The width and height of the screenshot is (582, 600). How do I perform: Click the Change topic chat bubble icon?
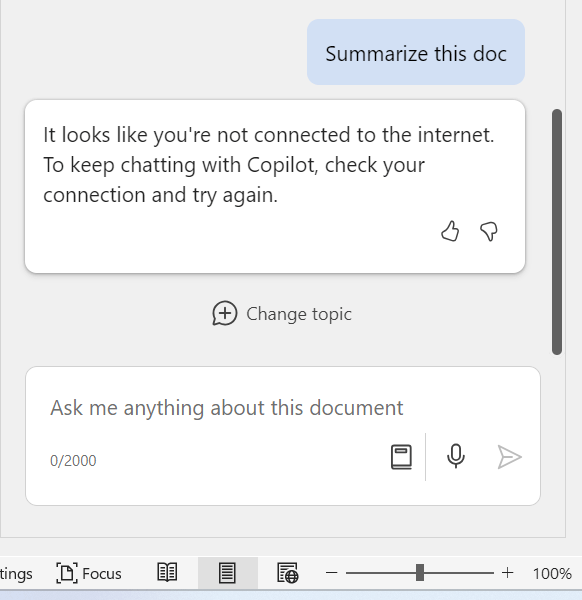click(225, 313)
